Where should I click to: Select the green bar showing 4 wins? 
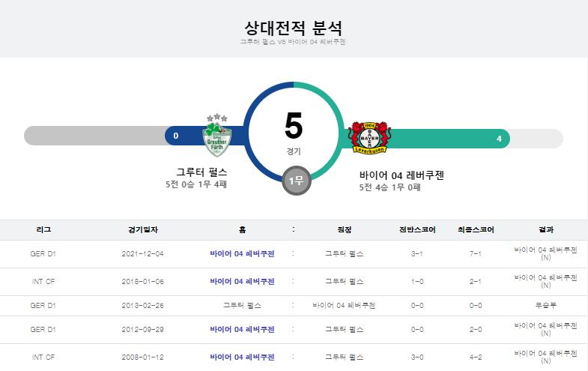click(x=425, y=139)
